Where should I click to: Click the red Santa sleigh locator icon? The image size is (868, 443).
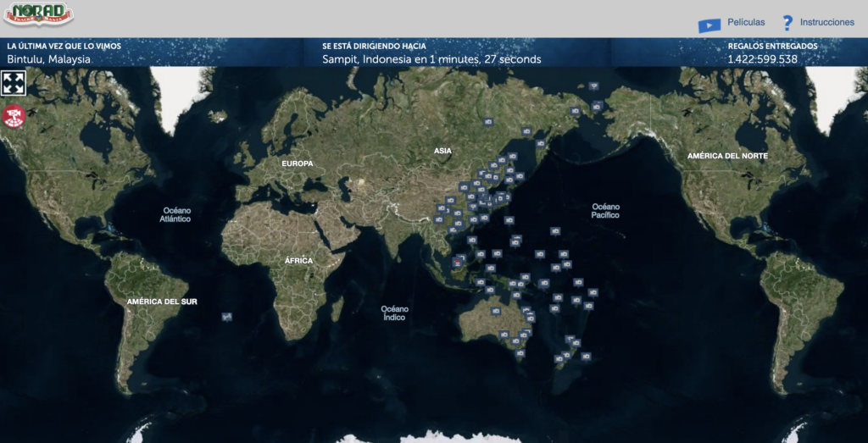coord(14,115)
